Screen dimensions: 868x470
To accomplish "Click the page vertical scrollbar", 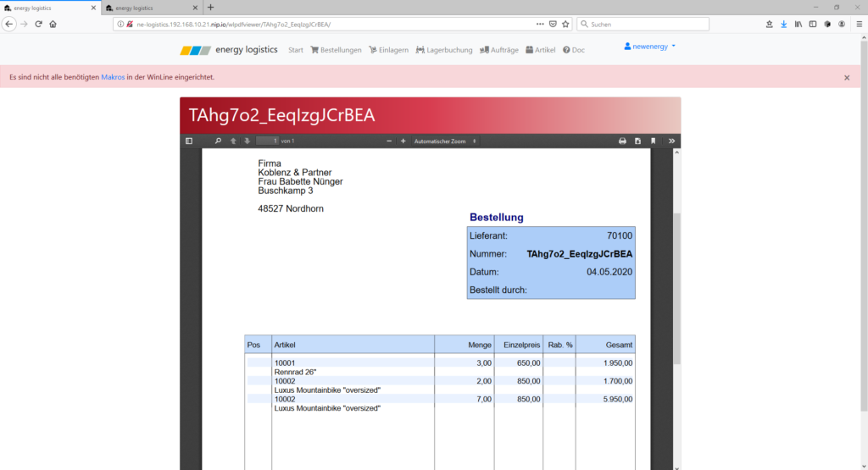I will 864,225.
